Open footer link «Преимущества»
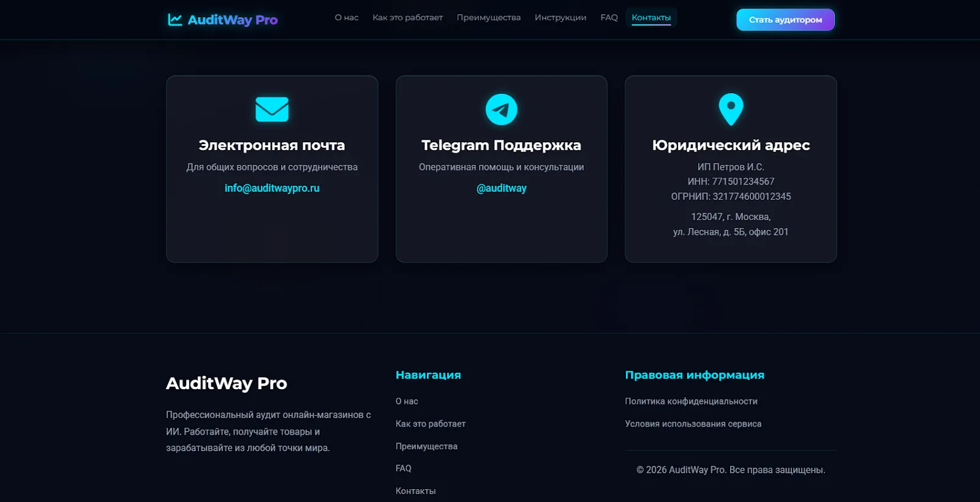Image resolution: width=980 pixels, height=502 pixels. point(426,446)
